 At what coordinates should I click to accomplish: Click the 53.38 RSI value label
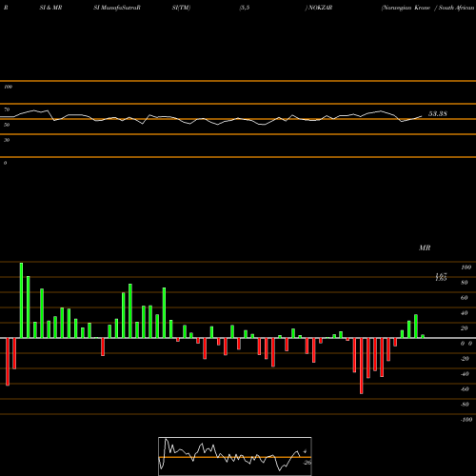[438, 113]
